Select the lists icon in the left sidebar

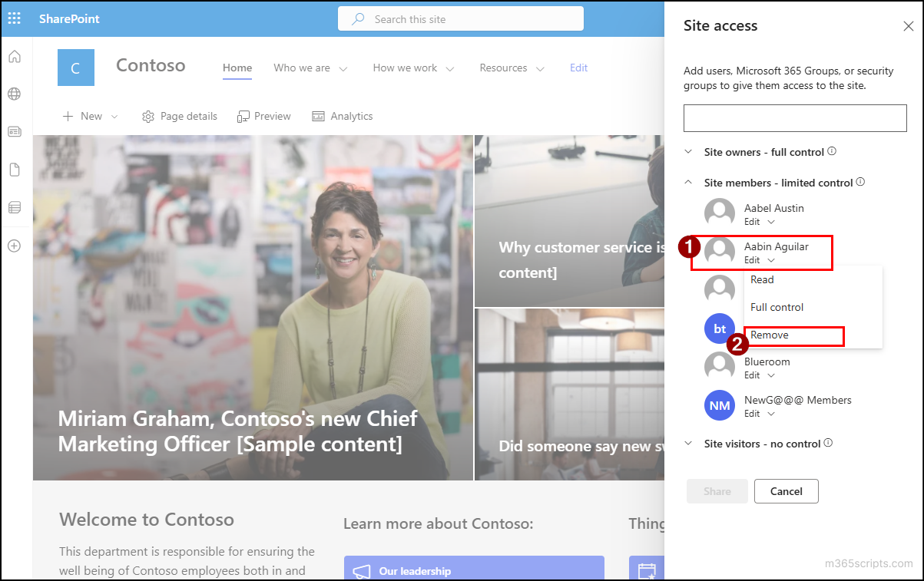pos(14,206)
